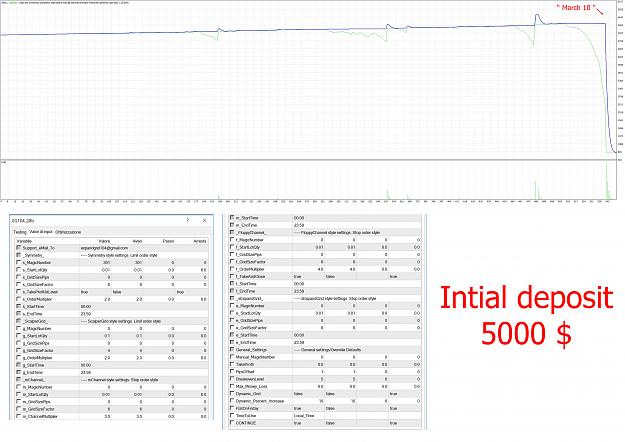
Task: Enable the m_MagicNumber checkbox
Action: [18, 387]
